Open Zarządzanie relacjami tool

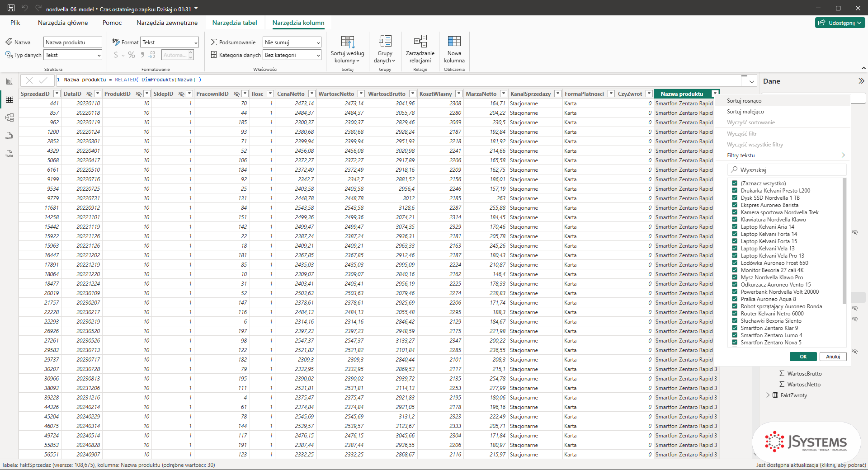click(420, 49)
